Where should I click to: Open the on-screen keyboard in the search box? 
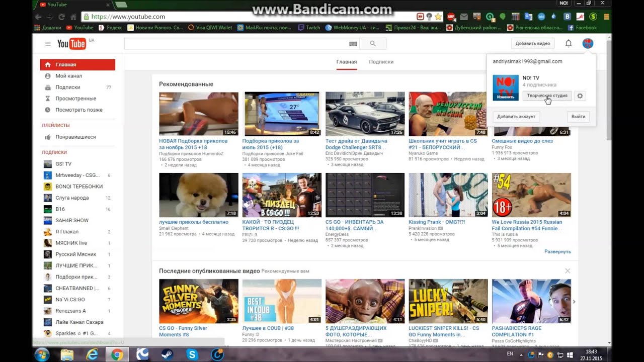click(353, 44)
